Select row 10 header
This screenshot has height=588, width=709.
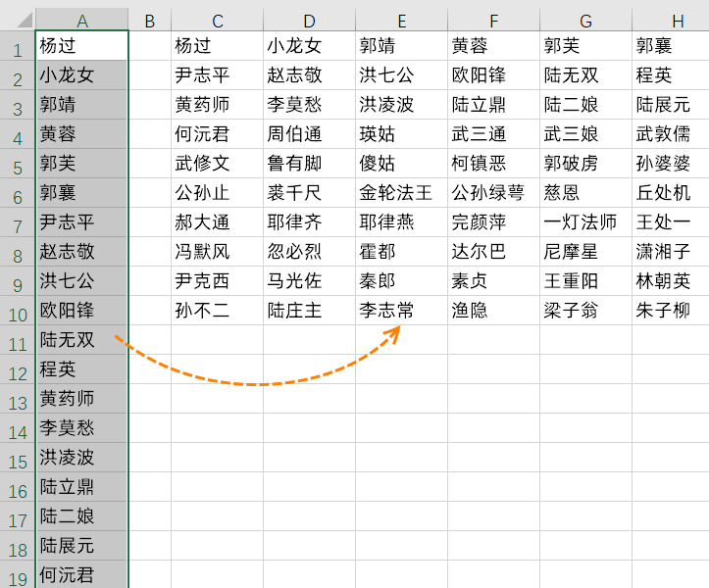tap(18, 310)
